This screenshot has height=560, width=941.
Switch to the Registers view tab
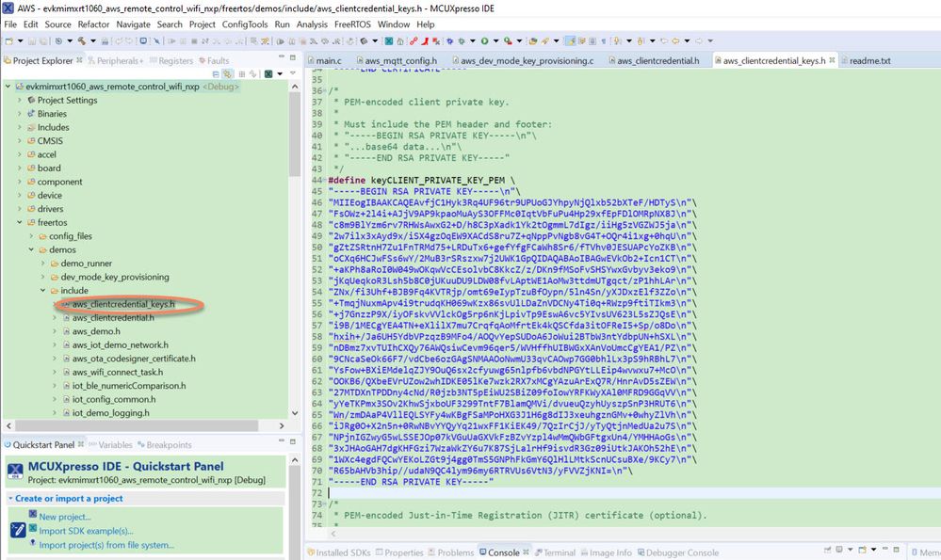click(x=171, y=60)
